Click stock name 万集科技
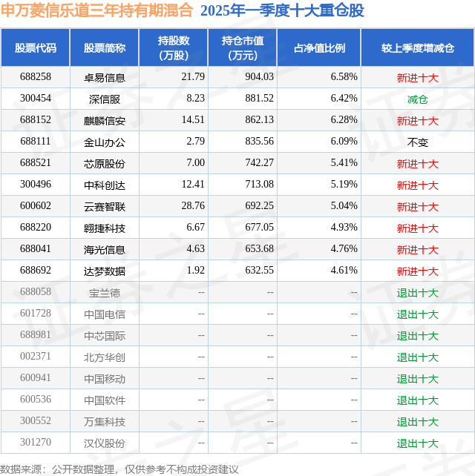The image size is (475, 476). pyautogui.click(x=105, y=423)
